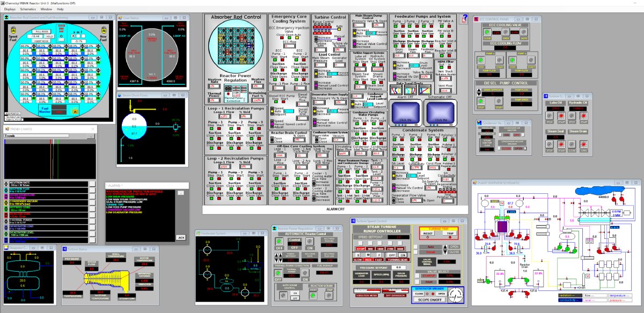Click the help question mark icon
Screen dimensions: 644x313
pyautogui.click(x=464, y=19)
